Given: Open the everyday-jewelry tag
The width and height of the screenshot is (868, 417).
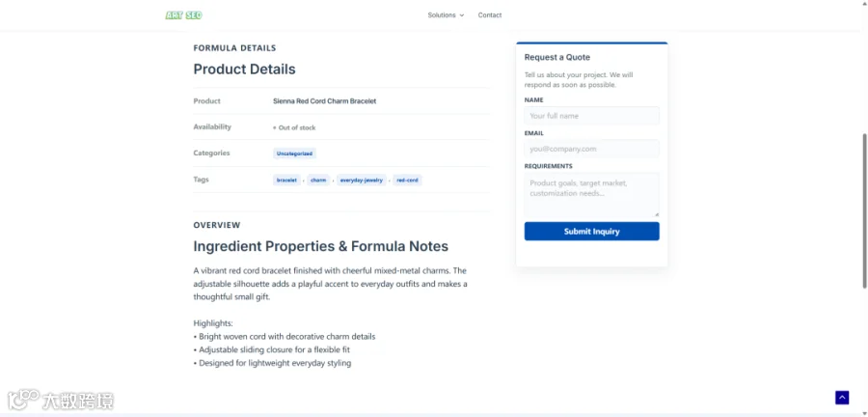Looking at the screenshot, I should click(x=362, y=180).
